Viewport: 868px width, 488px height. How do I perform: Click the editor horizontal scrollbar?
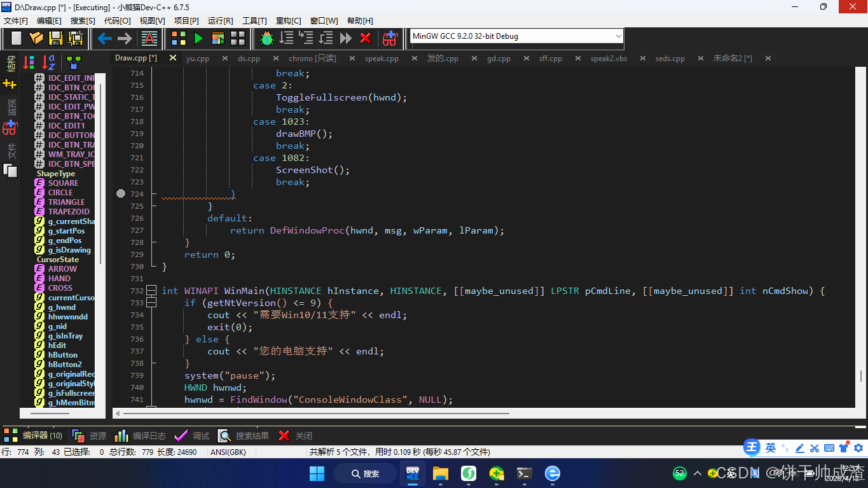316,413
